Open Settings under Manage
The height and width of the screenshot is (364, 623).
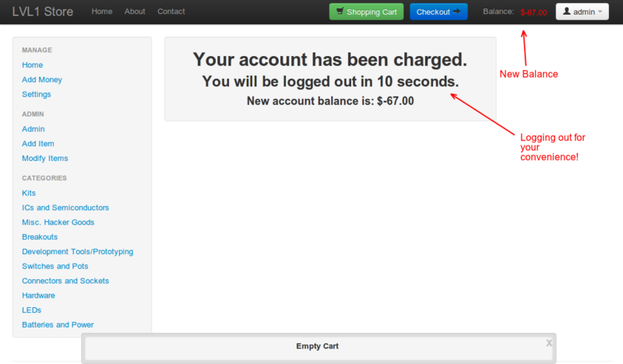(x=37, y=94)
